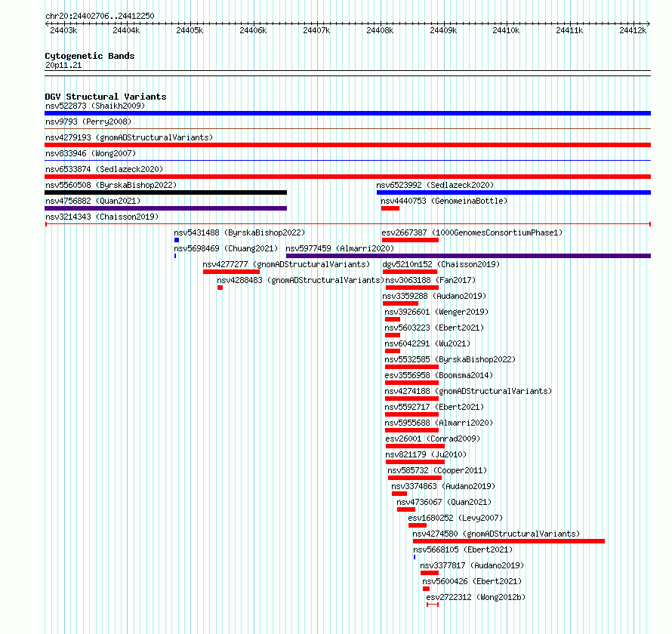Select the black nsv5560508 variant bar
The image size is (672, 634).
click(x=166, y=192)
